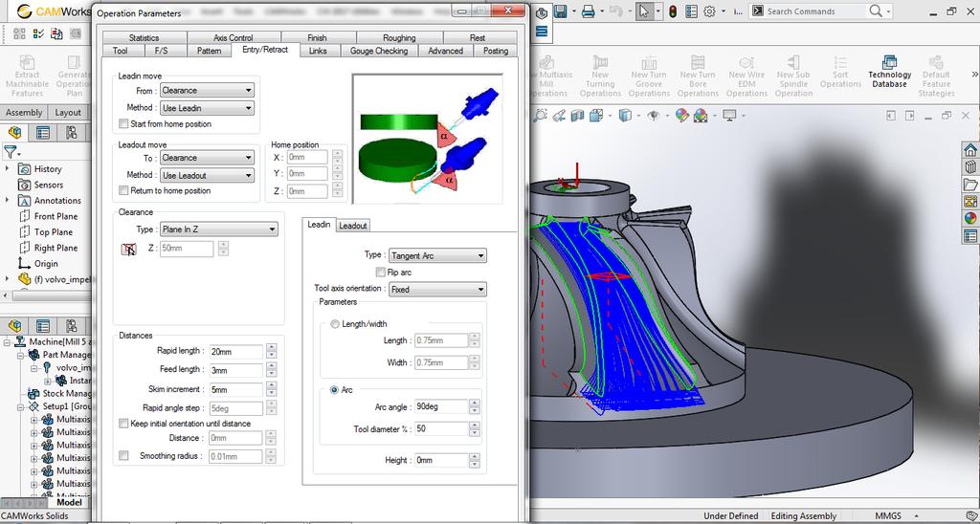The image size is (980, 524).
Task: Click the Skim increment field
Action: tap(236, 389)
